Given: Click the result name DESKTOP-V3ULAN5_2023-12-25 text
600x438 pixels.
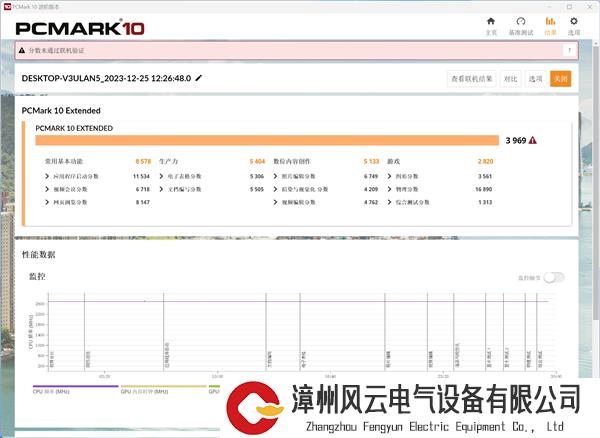Looking at the screenshot, I should tap(106, 78).
